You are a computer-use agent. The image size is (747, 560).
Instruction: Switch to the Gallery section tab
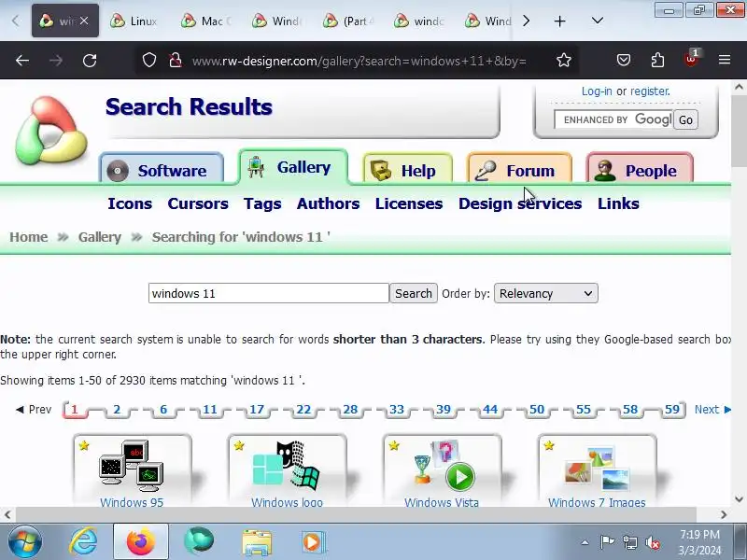(293, 167)
